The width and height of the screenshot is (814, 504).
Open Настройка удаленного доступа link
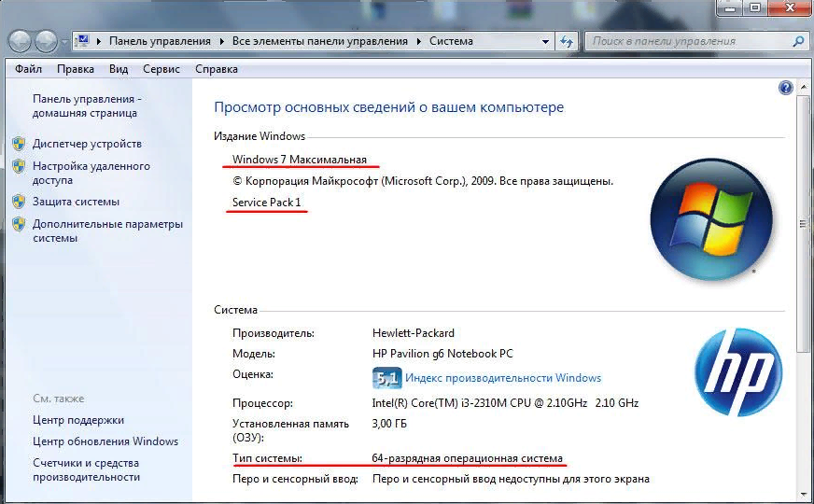coord(91,174)
